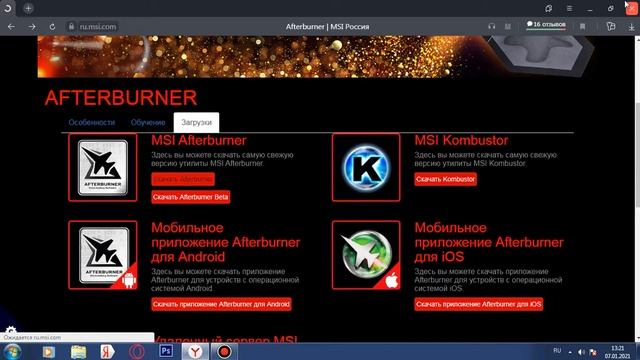640x360 pixels.
Task: Show hidden tray icons with the arrow
Action: point(570,352)
